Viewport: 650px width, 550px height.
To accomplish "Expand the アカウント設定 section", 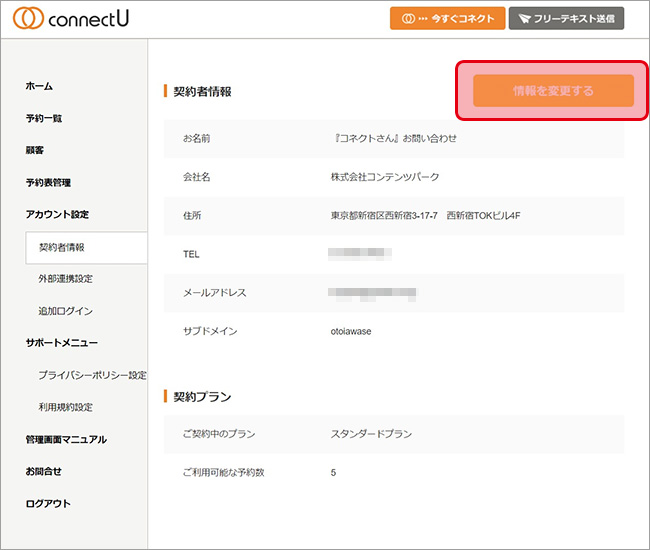I will tap(57, 215).
